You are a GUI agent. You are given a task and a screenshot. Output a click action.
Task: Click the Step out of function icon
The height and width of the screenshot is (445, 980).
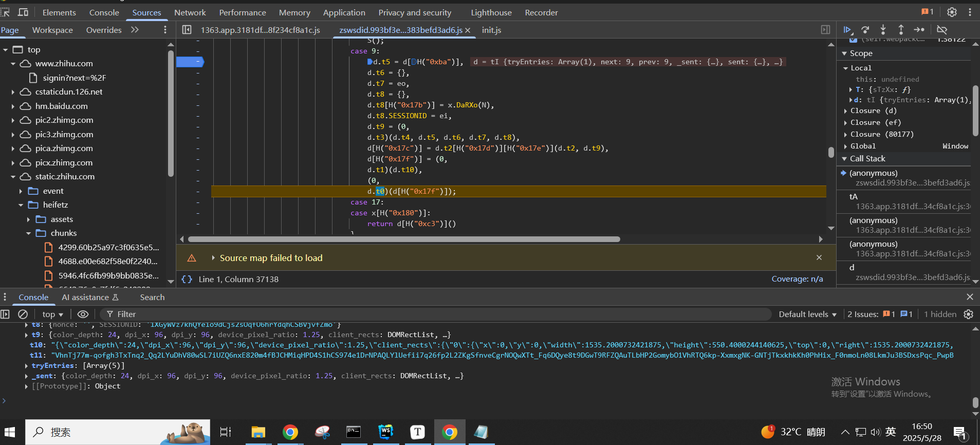(901, 30)
